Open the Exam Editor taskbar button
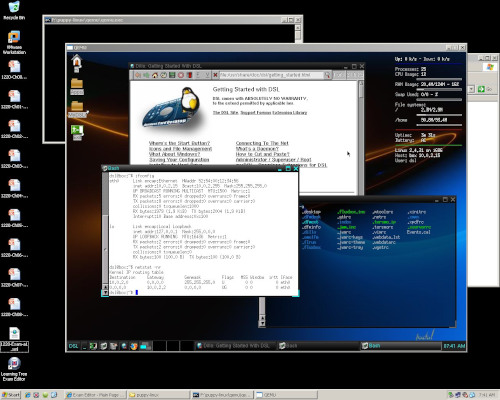Image resolution: width=500 pixels, height=400 pixels. click(96, 395)
